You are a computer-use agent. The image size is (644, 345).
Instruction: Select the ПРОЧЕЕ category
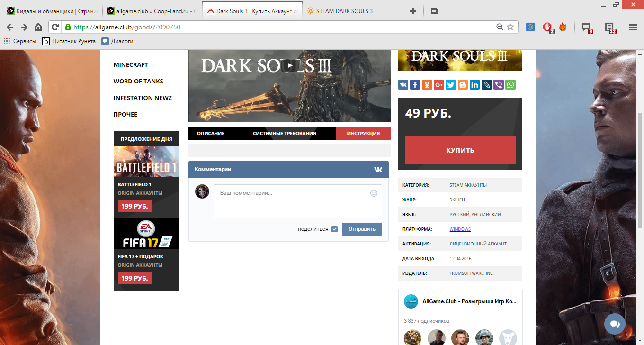point(125,114)
